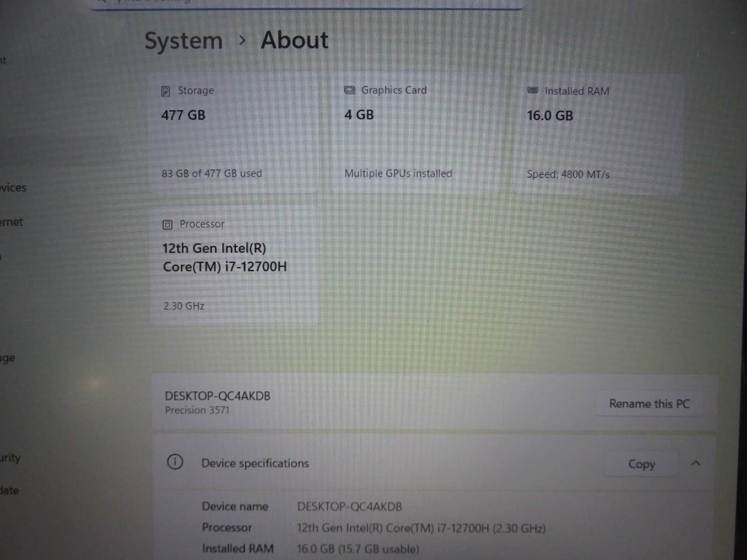Click the Device specifications header label
Viewport: 747px width, 560px height.
point(255,463)
